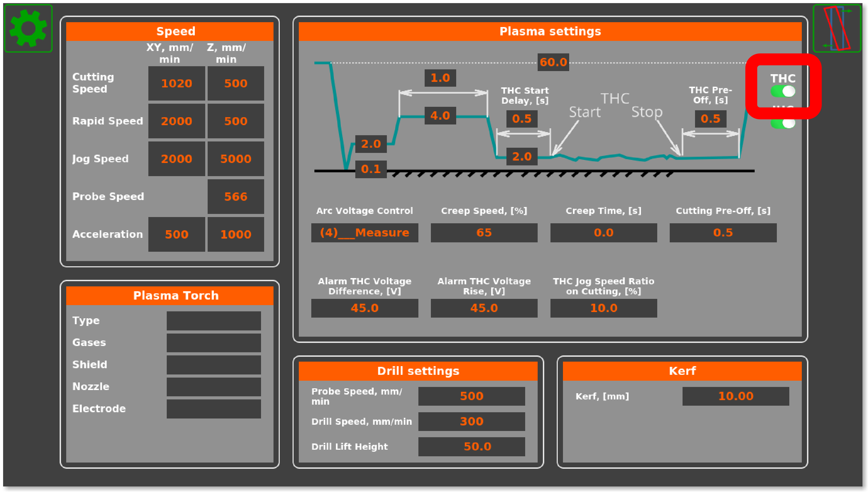The width and height of the screenshot is (868, 492).
Task: Click the 60.0 safe height value
Action: (x=553, y=62)
